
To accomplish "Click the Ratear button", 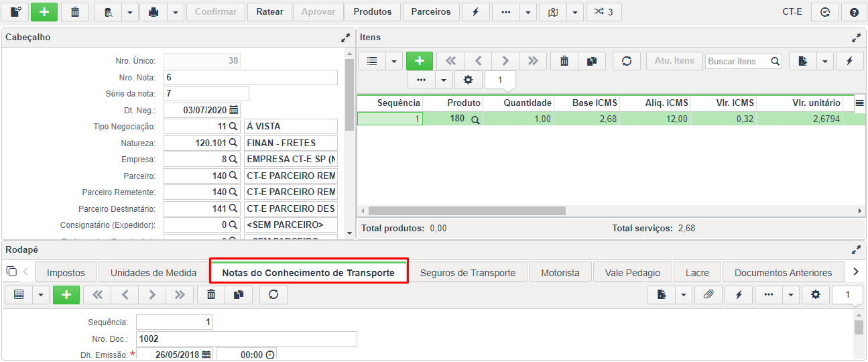I will (x=270, y=12).
